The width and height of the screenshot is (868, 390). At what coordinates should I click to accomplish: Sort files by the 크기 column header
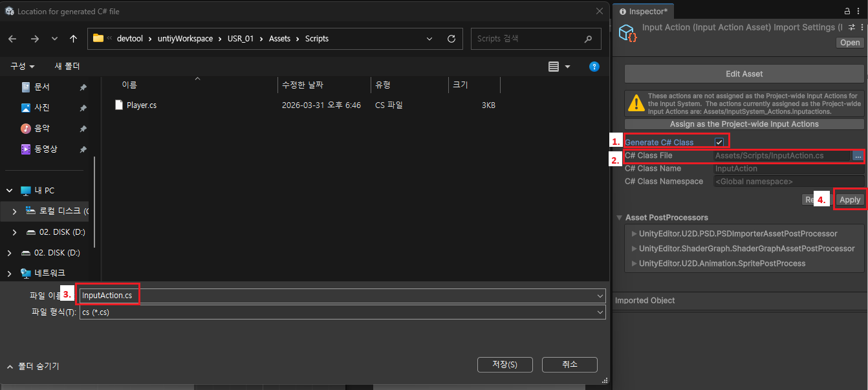tap(461, 85)
